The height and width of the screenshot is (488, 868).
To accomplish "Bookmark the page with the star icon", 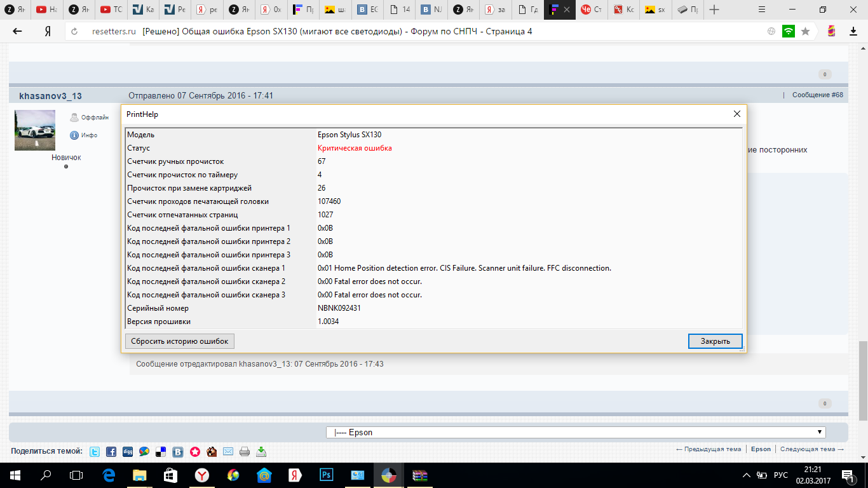I will point(806,31).
